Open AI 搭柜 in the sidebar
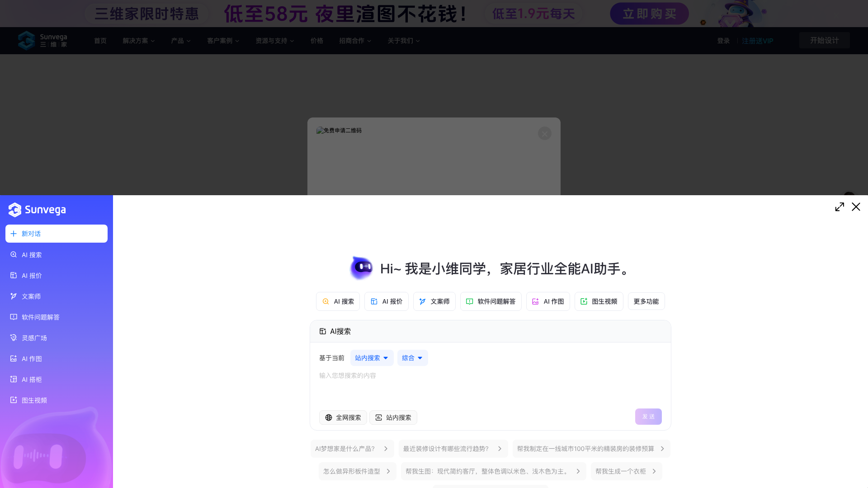Screen dimensions: 868x488 point(57,380)
